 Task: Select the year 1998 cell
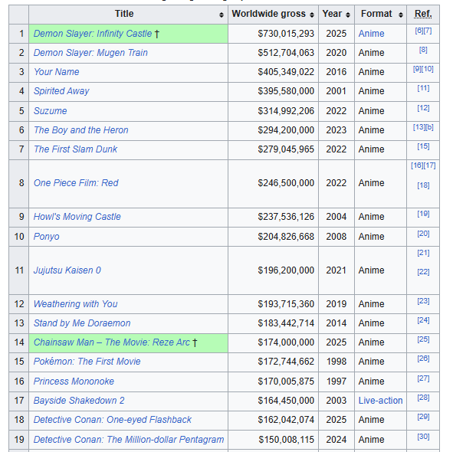[336, 362]
